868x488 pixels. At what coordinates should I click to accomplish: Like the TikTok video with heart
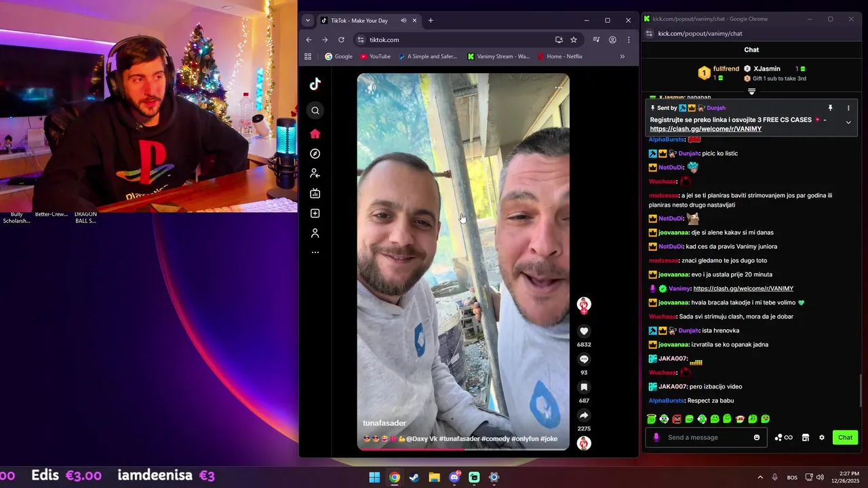click(x=584, y=331)
